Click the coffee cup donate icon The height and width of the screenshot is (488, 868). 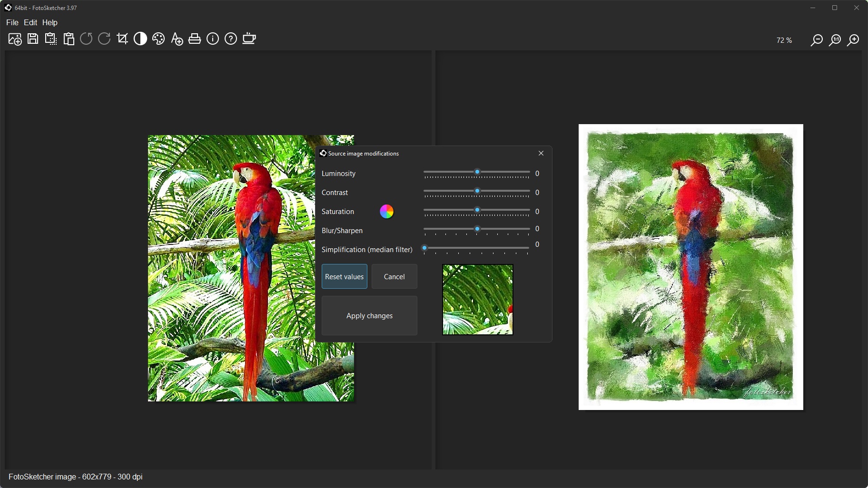[x=249, y=39]
